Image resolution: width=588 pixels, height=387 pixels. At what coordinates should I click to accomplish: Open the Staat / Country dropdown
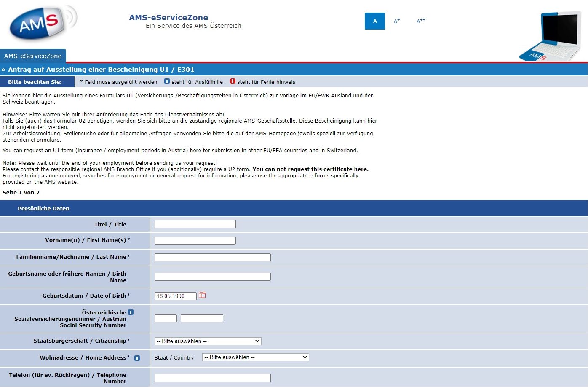256,357
